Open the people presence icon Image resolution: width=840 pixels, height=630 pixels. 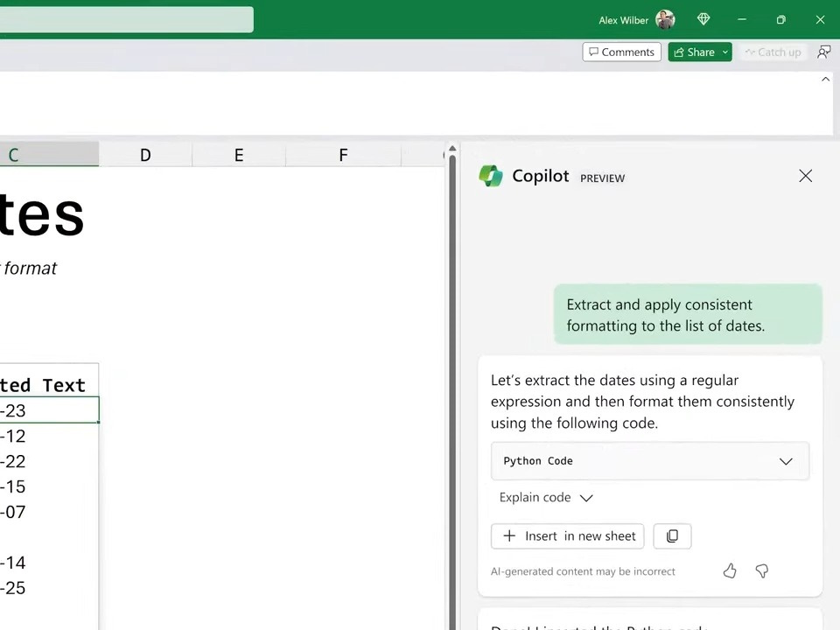[824, 52]
